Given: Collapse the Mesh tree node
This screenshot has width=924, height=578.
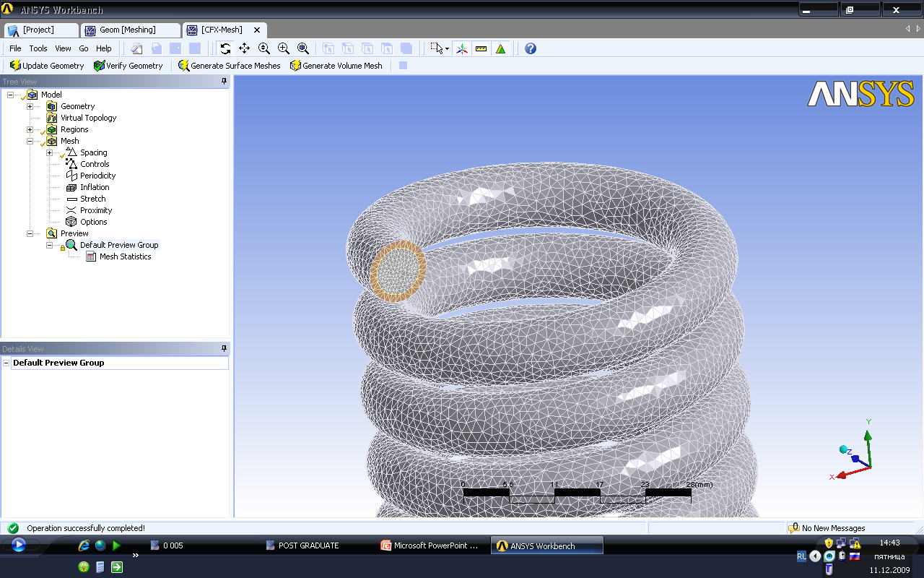Looking at the screenshot, I should pos(30,141).
